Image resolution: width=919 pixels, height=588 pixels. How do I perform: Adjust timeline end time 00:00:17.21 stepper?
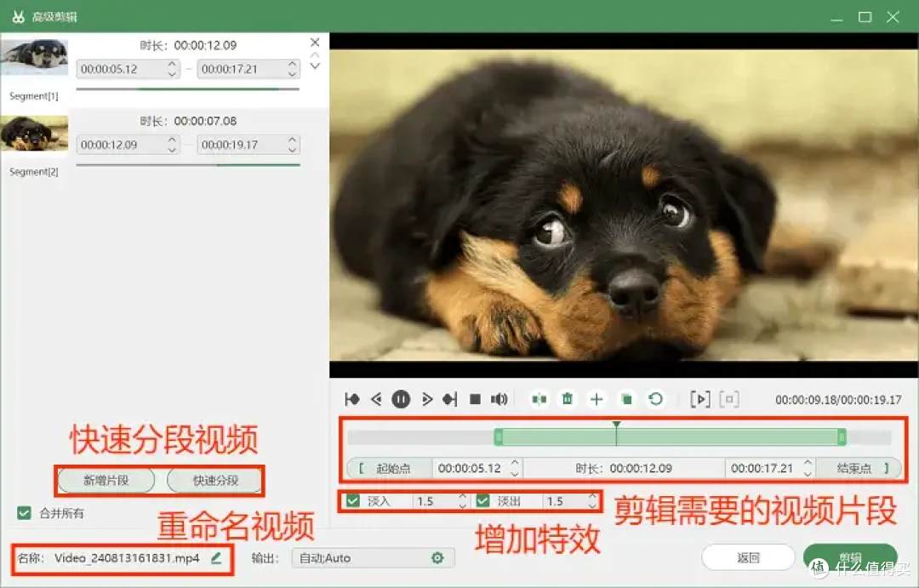pos(808,468)
